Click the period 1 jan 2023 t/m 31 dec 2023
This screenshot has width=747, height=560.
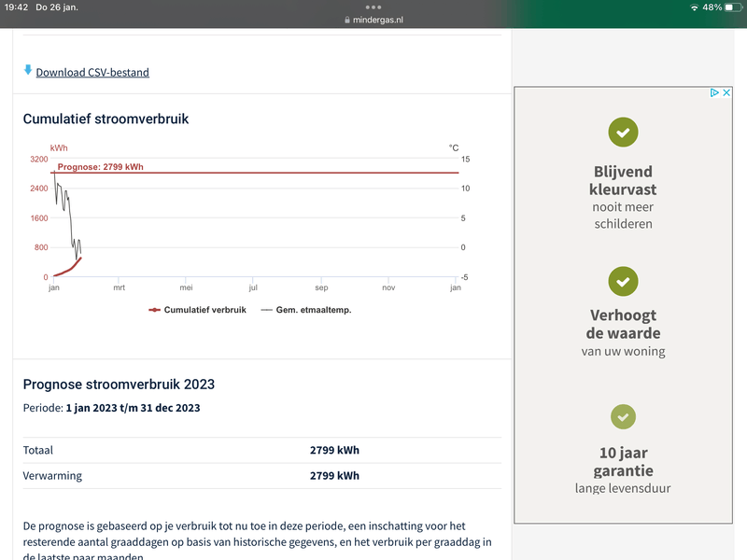click(x=133, y=408)
